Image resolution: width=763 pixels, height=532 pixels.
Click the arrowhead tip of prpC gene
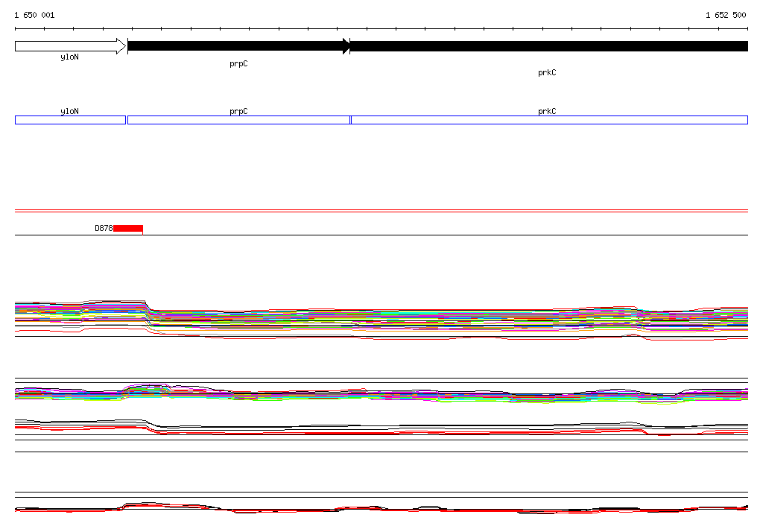347,46
